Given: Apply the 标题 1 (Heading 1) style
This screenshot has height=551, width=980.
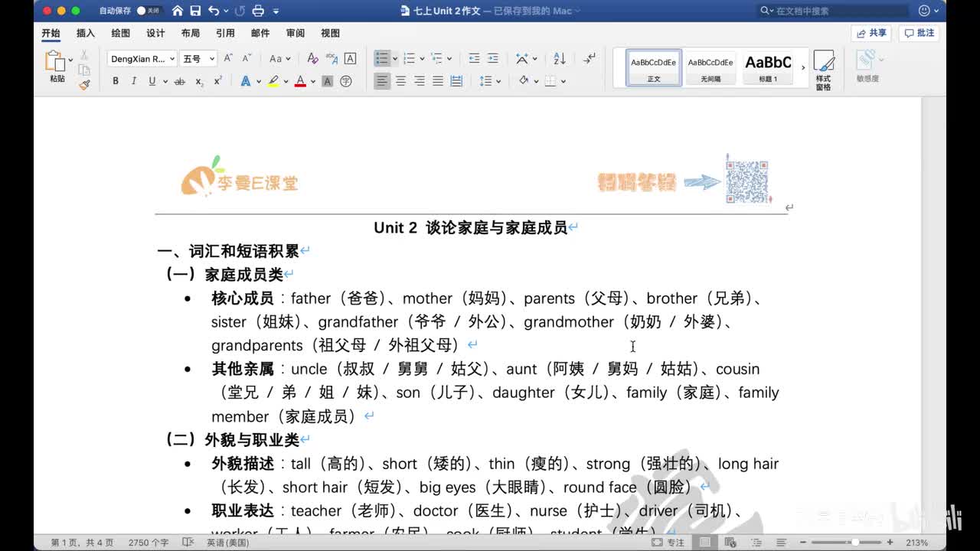Looking at the screenshot, I should 768,67.
